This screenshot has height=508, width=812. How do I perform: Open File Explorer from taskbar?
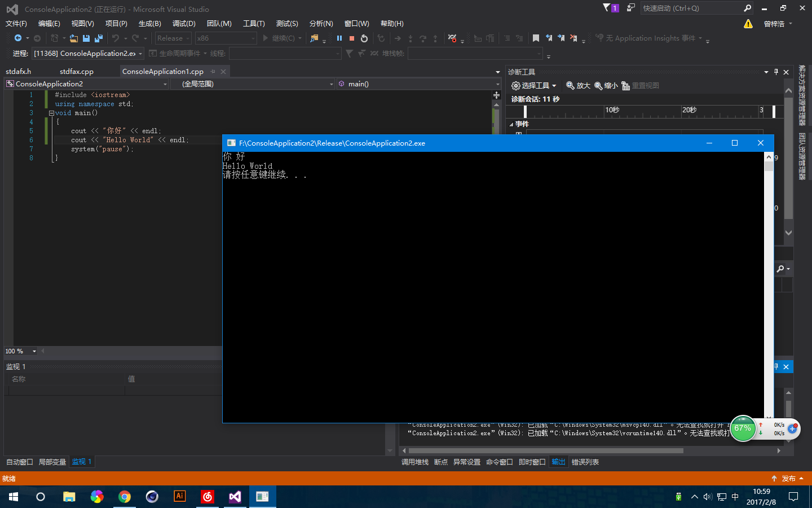click(69, 497)
